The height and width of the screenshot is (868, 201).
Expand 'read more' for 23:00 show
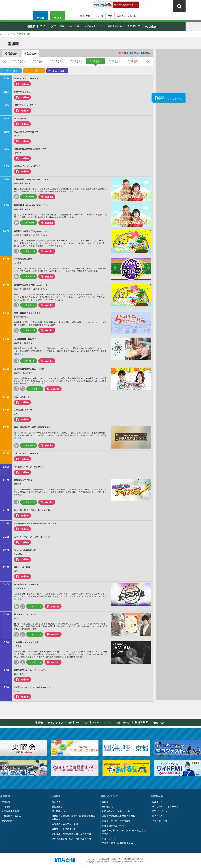[x=19, y=599]
